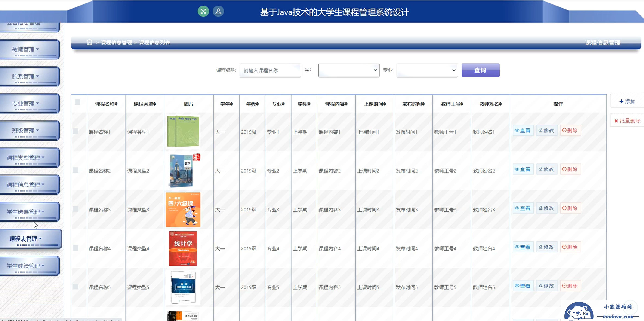Go to home via breadcrumb house icon
Screen dimensions: 644x321
click(x=89, y=42)
